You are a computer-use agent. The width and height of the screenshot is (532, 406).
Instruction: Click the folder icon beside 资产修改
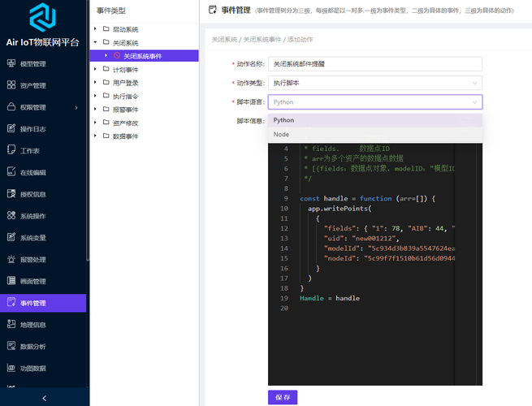(x=106, y=123)
